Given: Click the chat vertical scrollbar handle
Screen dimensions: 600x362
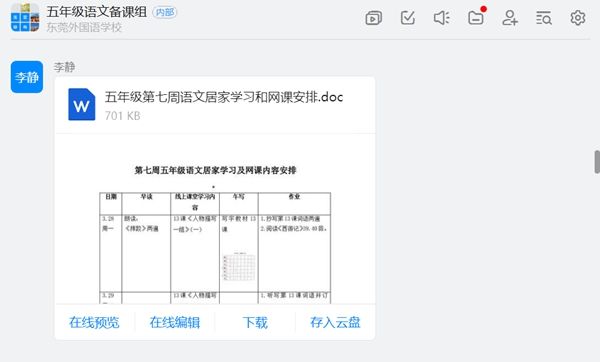Looking at the screenshot, I should coord(597,162).
